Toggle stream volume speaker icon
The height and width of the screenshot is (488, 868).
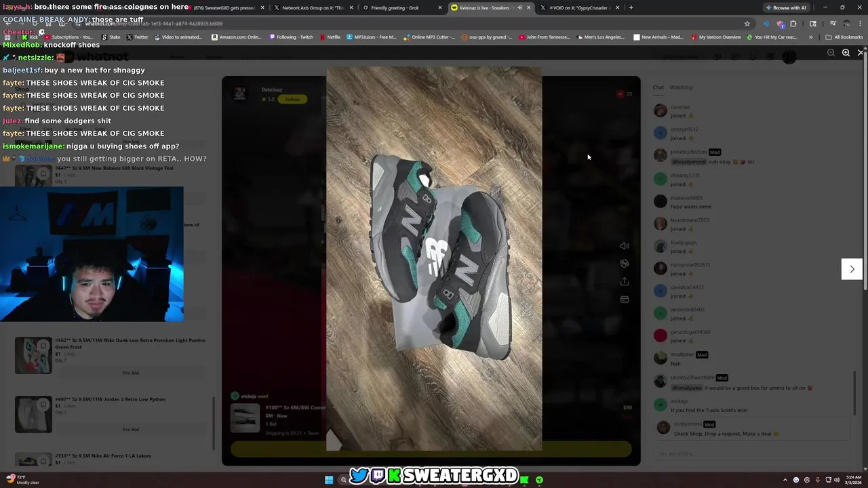[625, 246]
